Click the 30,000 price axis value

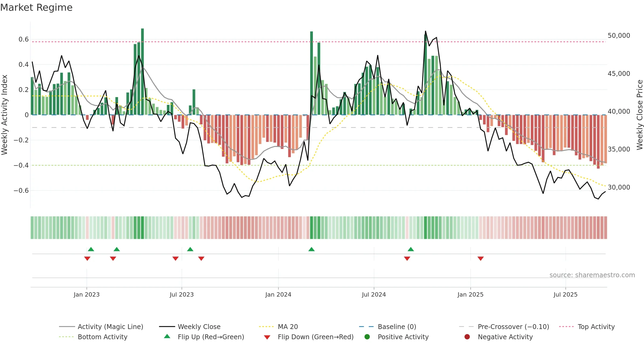pos(619,187)
